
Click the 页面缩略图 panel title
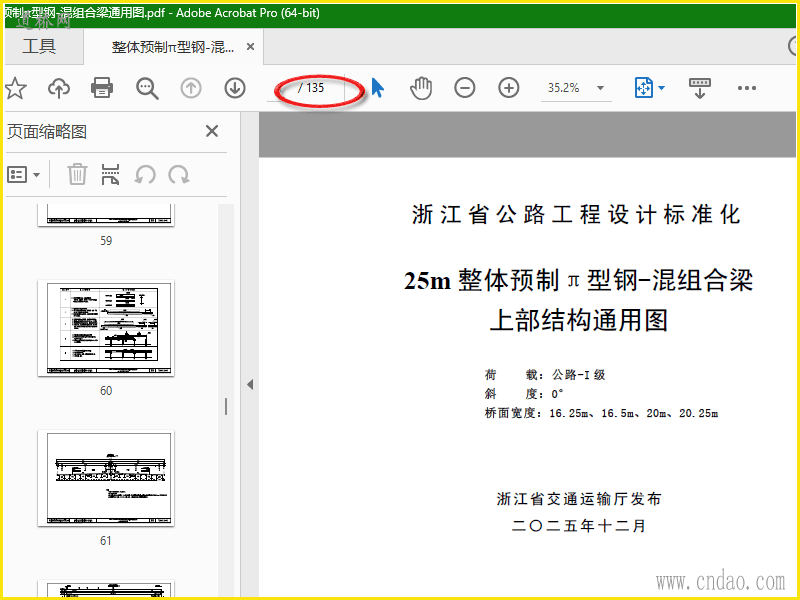tap(47, 132)
